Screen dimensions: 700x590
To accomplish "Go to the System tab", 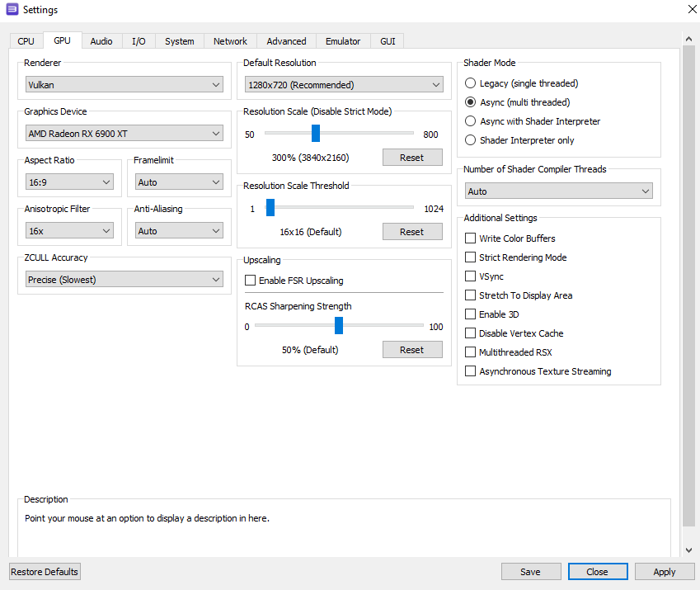I will coord(180,41).
